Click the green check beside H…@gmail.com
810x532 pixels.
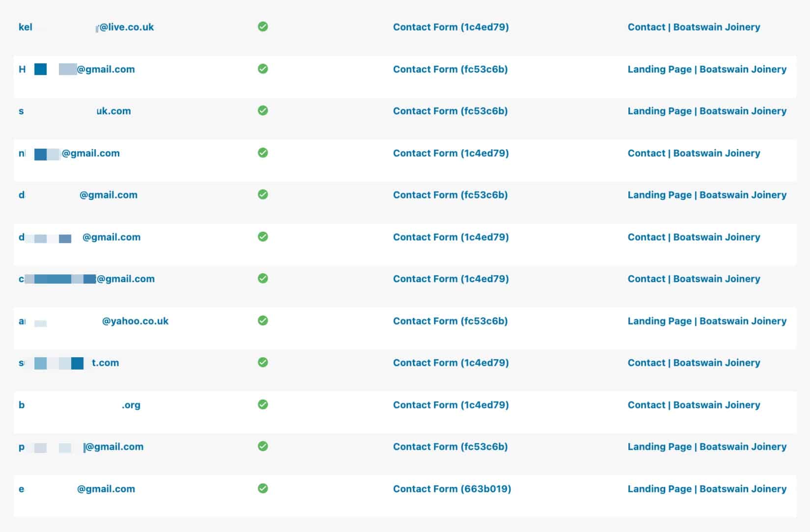(x=263, y=69)
